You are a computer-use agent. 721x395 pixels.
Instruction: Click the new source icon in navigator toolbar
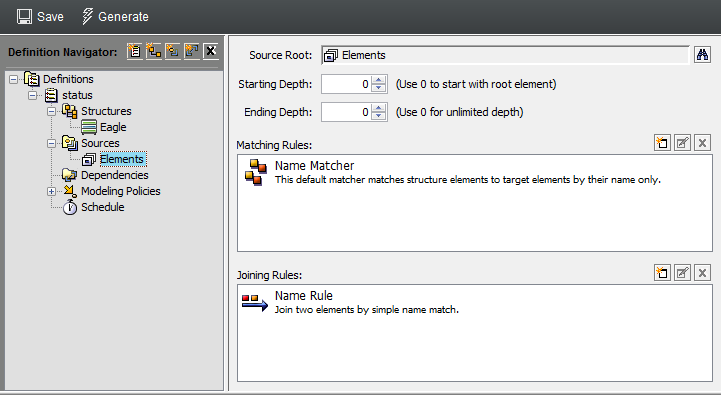(x=172, y=51)
